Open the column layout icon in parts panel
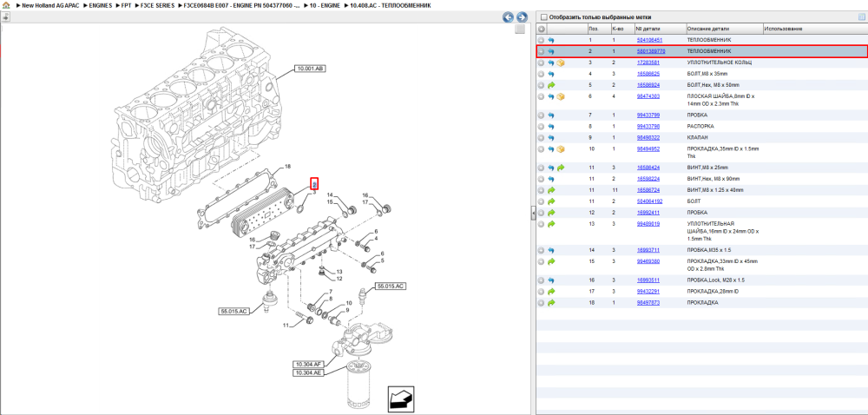 click(x=861, y=17)
